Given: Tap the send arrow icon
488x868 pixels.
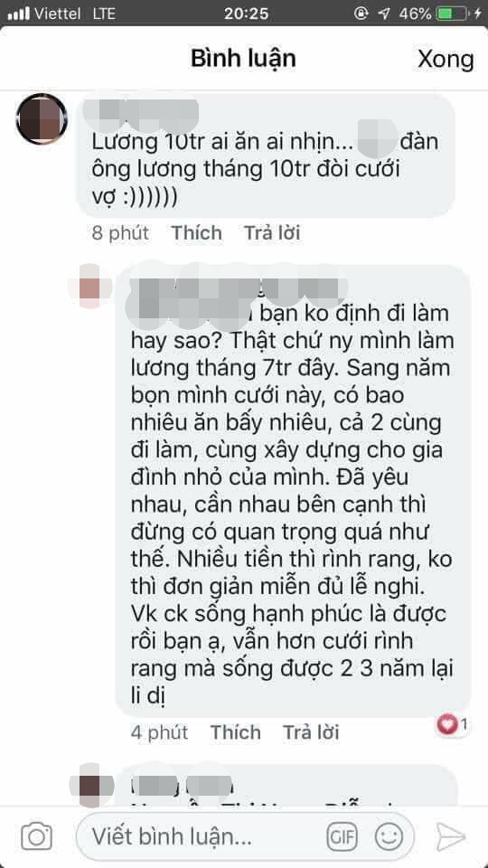Looking at the screenshot, I should (x=451, y=836).
